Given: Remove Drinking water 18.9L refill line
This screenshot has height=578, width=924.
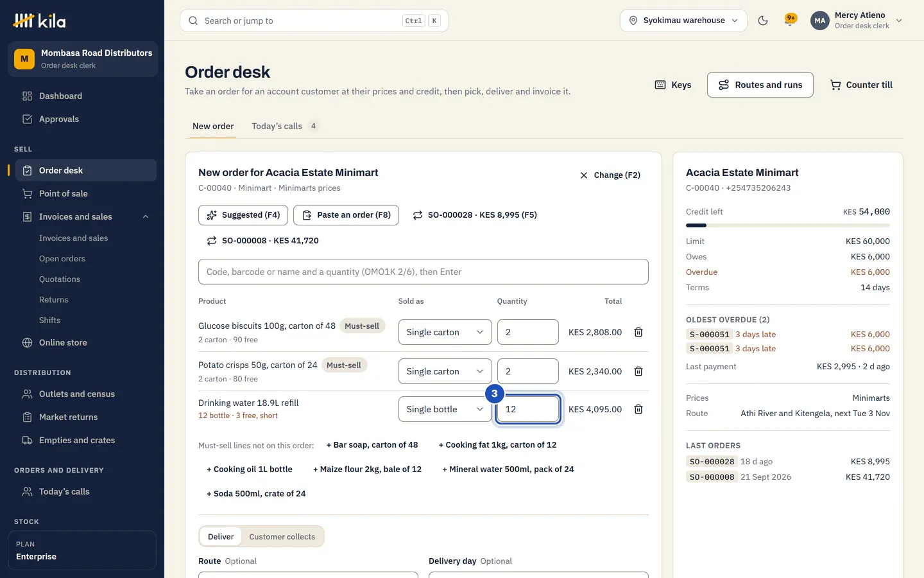Looking at the screenshot, I should (x=638, y=409).
